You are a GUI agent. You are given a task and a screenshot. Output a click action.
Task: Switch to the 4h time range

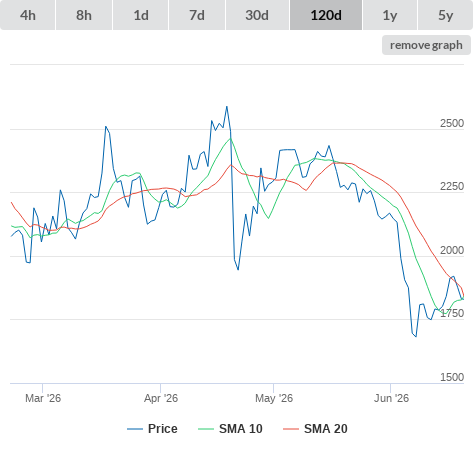[28, 15]
